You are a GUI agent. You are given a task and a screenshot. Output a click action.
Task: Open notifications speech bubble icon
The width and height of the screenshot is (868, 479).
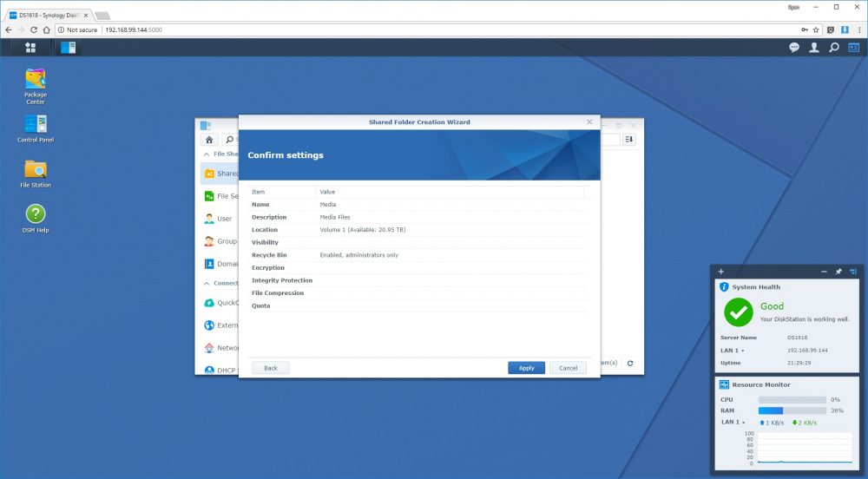pos(794,48)
